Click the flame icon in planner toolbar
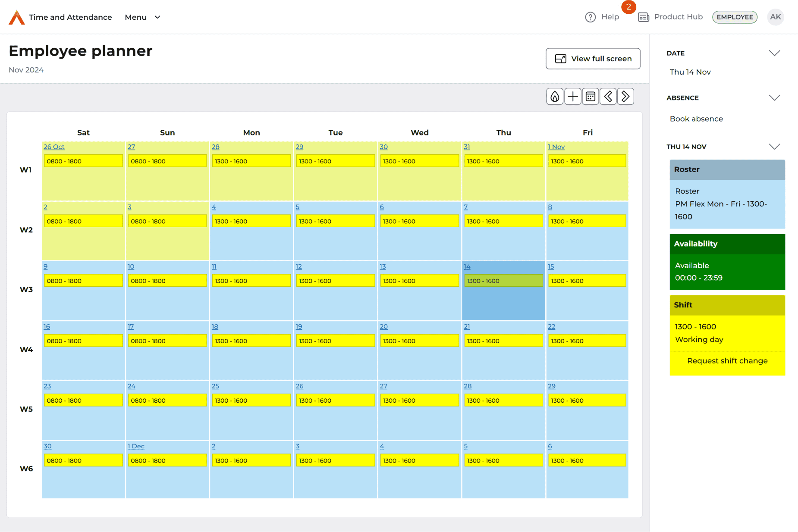Viewport: 798px width, 532px height. pos(555,97)
